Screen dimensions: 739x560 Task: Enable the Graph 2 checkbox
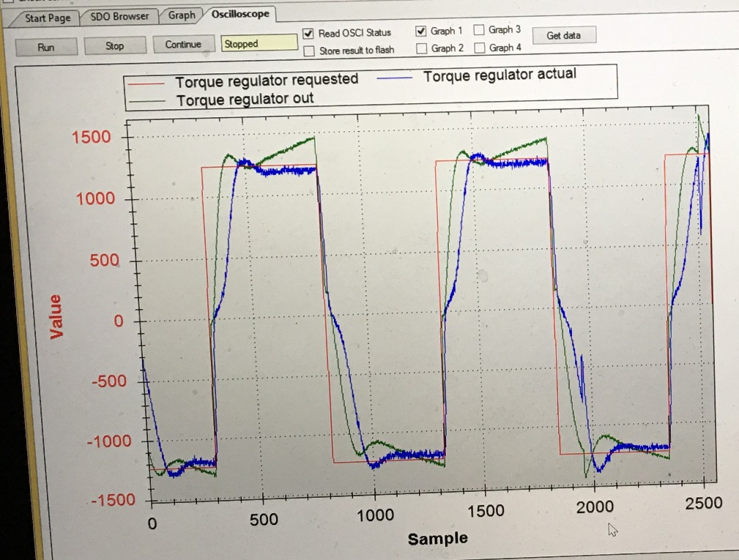click(x=422, y=49)
